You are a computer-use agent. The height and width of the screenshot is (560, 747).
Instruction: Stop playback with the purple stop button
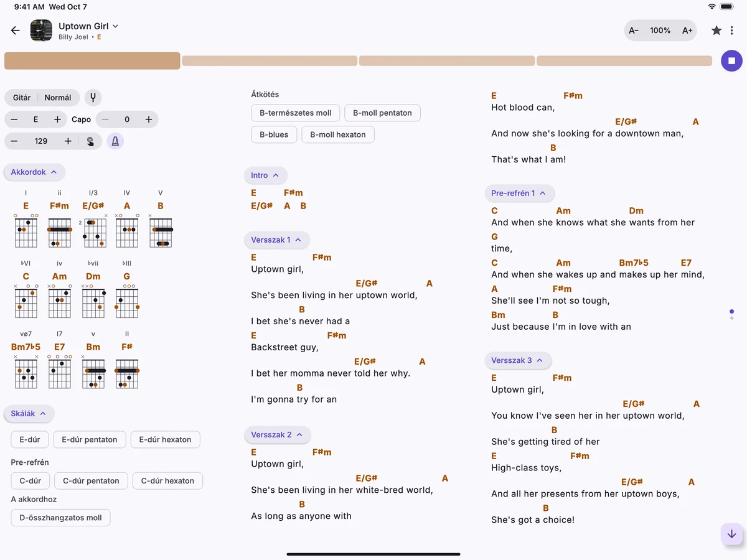click(731, 61)
